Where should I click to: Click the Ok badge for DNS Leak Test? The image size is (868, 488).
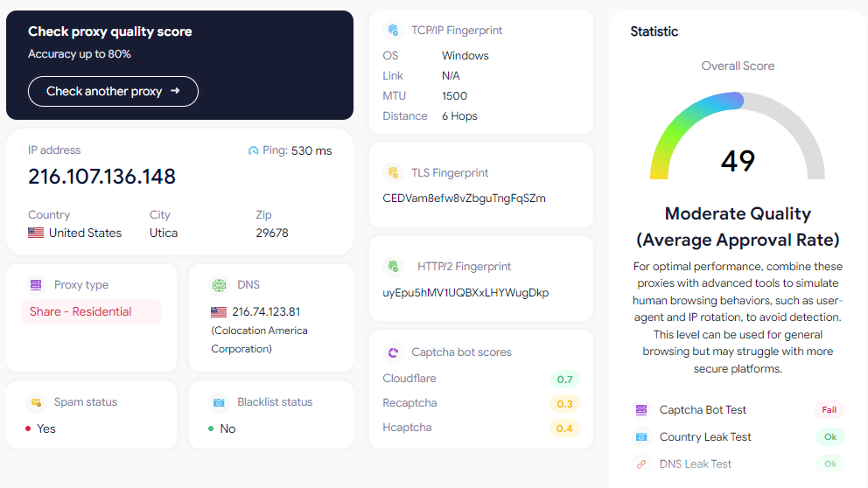tap(830, 464)
